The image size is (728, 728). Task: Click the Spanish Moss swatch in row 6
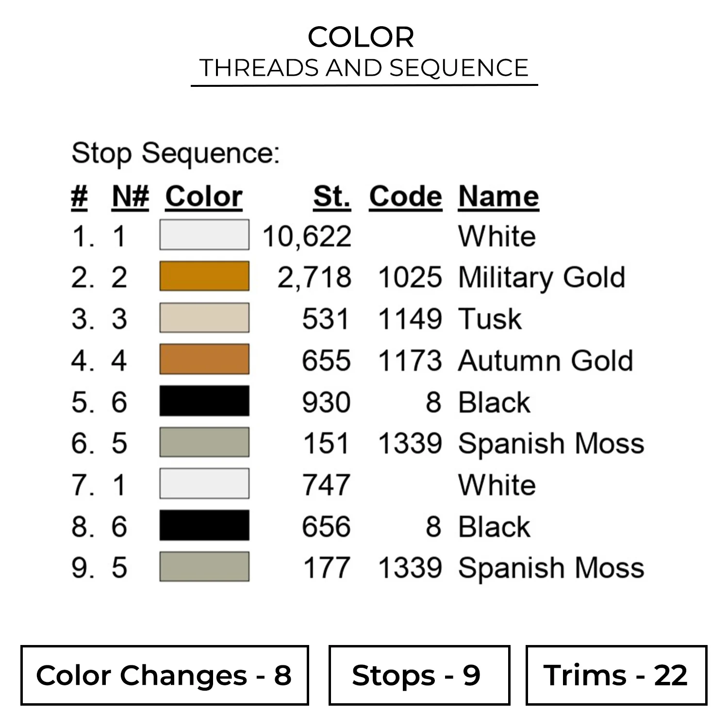coord(204,442)
